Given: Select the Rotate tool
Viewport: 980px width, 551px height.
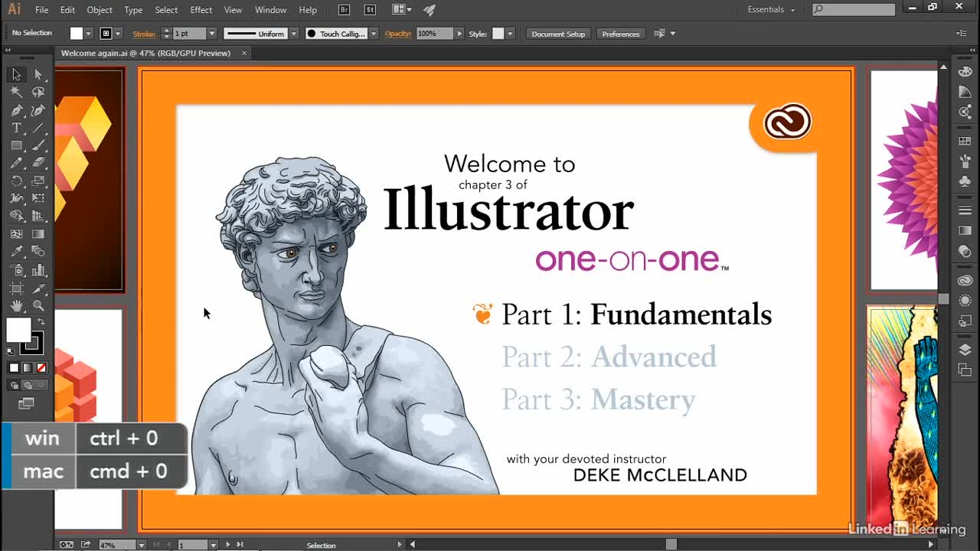Looking at the screenshot, I should coord(16,181).
